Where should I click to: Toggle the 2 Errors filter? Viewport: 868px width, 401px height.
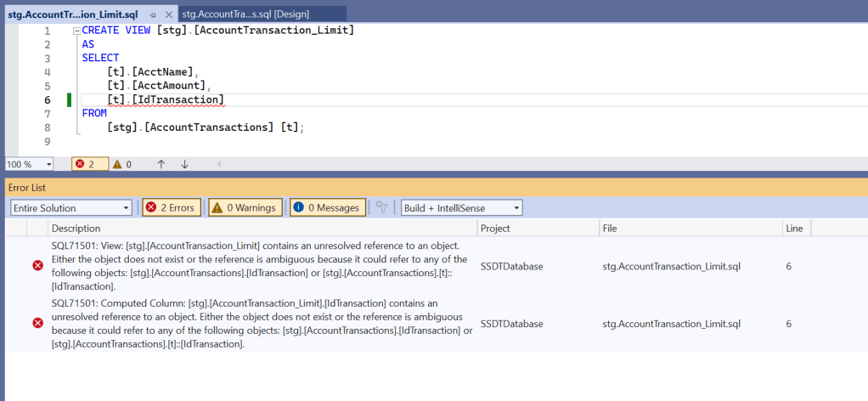(171, 208)
